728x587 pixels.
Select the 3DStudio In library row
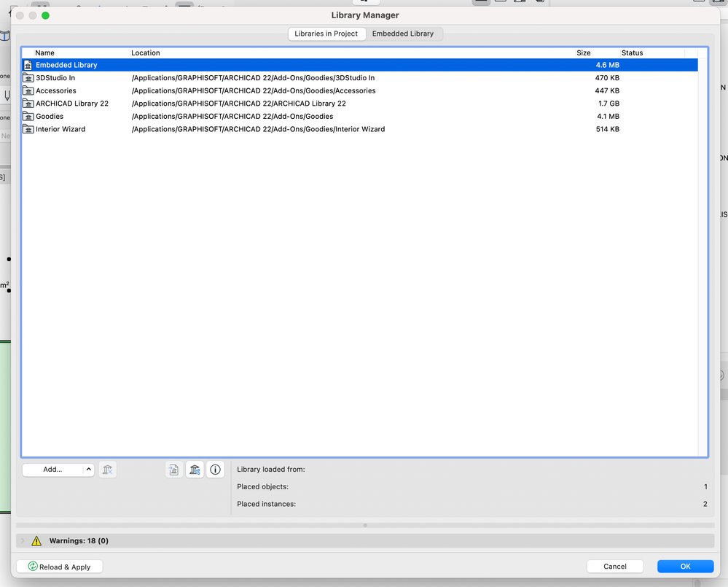[360, 78]
